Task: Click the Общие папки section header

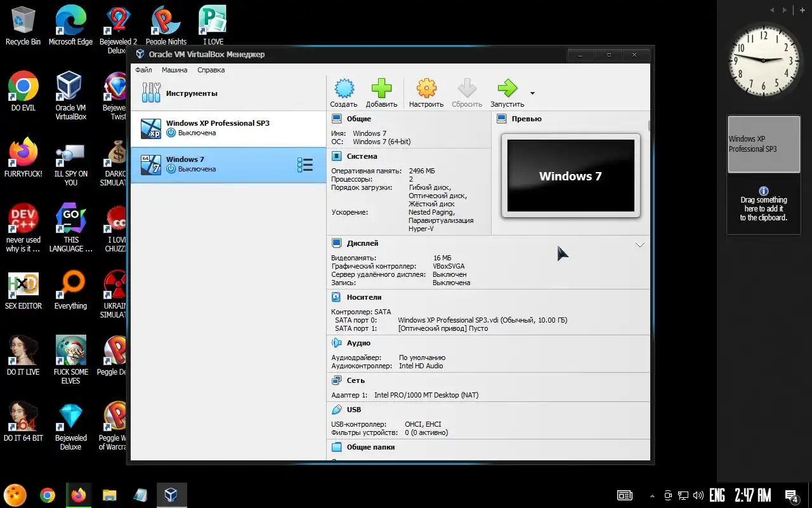Action: pos(371,447)
